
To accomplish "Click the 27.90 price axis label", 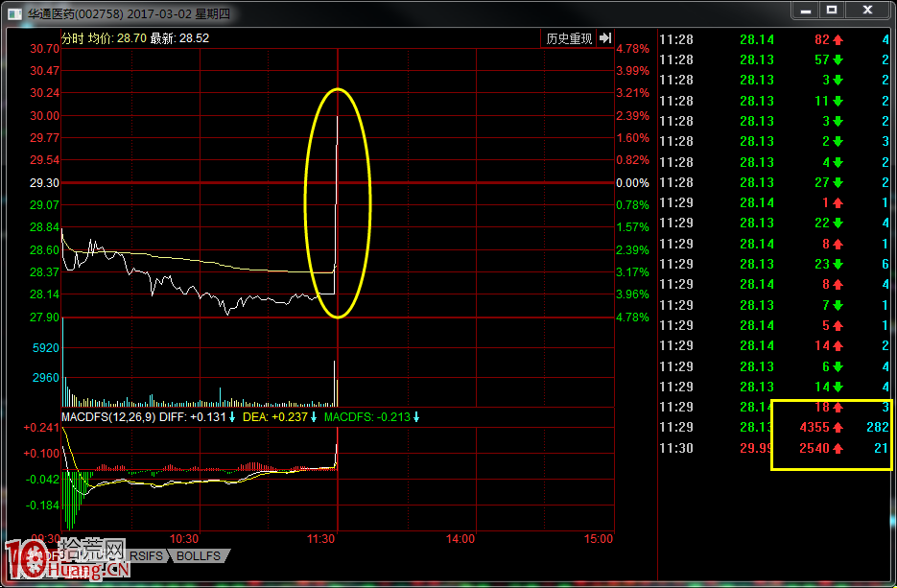I will pos(45,317).
